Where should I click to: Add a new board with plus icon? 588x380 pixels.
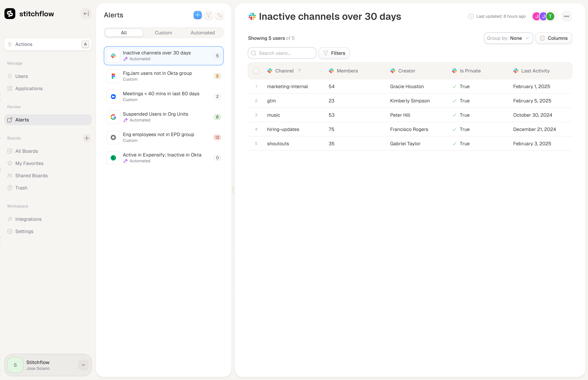coord(87,138)
